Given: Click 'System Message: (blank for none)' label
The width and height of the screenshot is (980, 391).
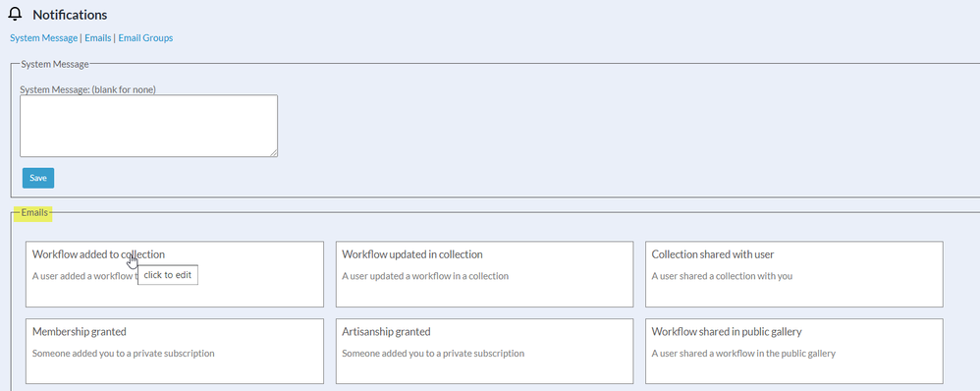Looking at the screenshot, I should (87, 89).
